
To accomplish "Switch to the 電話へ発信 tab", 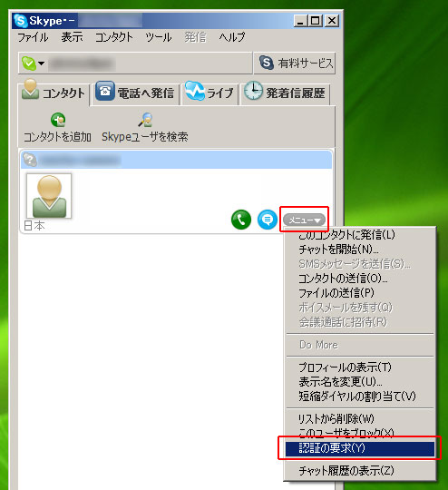I will point(135,93).
